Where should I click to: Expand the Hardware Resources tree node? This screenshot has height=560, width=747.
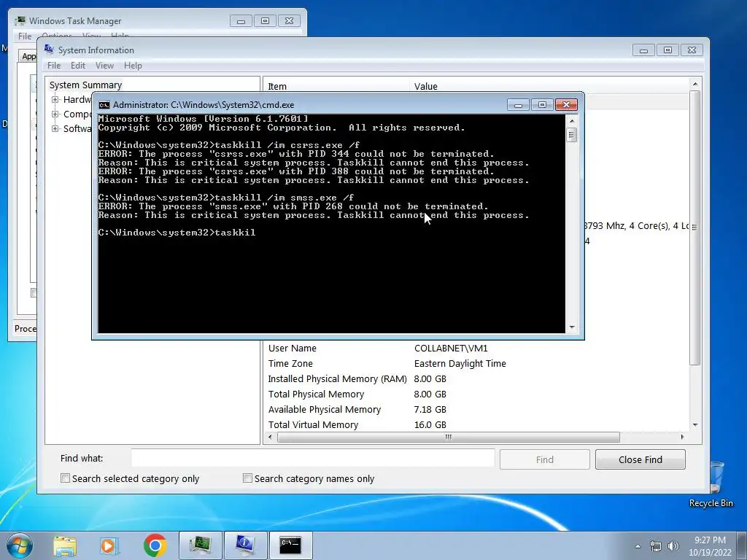point(55,99)
